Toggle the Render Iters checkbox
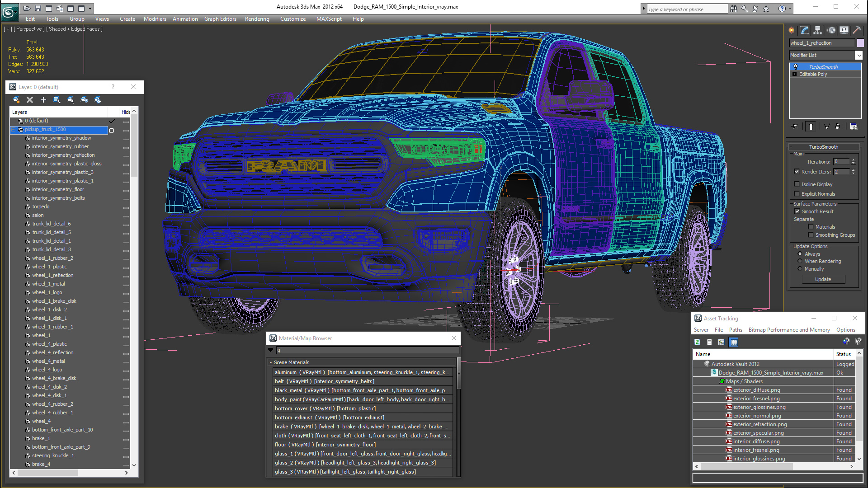The height and width of the screenshot is (488, 868). click(x=797, y=172)
